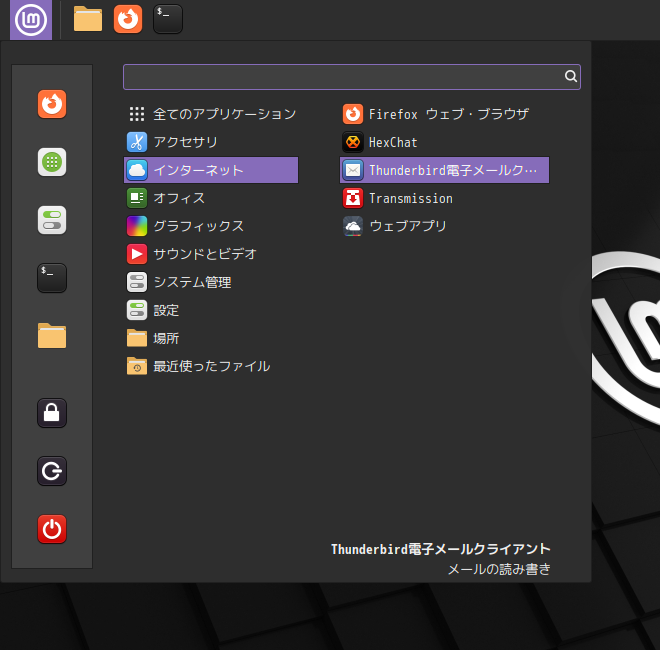Log out using the sidebar logout icon
The height and width of the screenshot is (650, 660).
(52, 471)
